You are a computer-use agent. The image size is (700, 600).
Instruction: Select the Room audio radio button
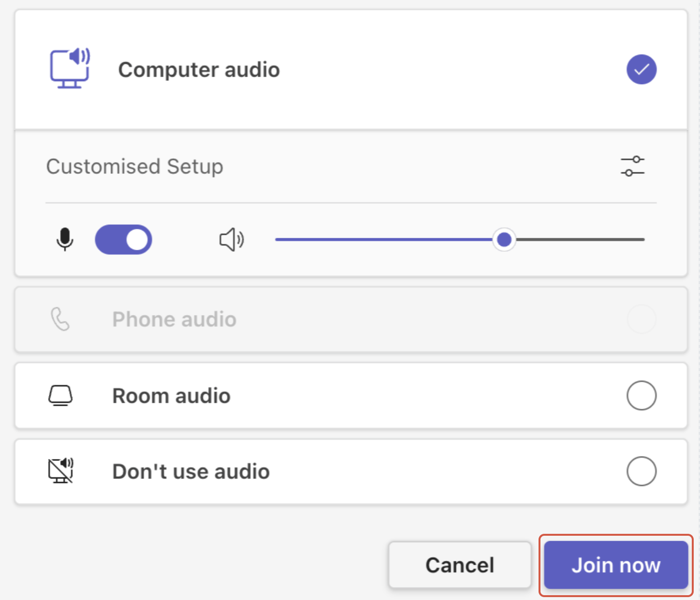pos(641,396)
